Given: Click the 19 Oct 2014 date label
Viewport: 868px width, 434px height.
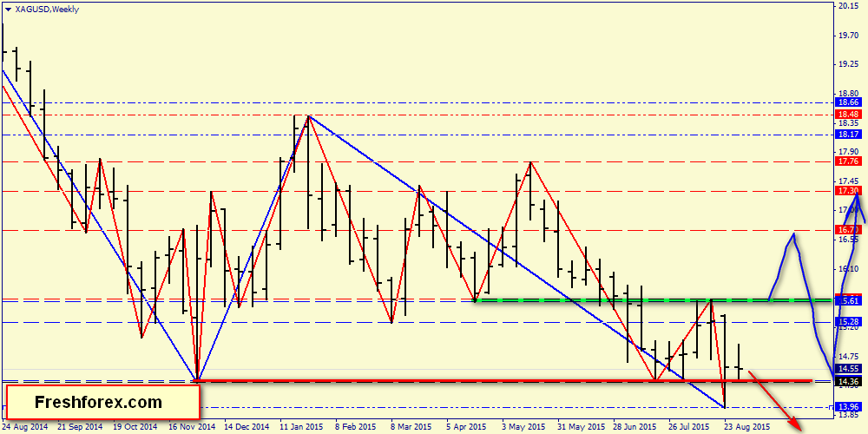Looking at the screenshot, I should (135, 427).
